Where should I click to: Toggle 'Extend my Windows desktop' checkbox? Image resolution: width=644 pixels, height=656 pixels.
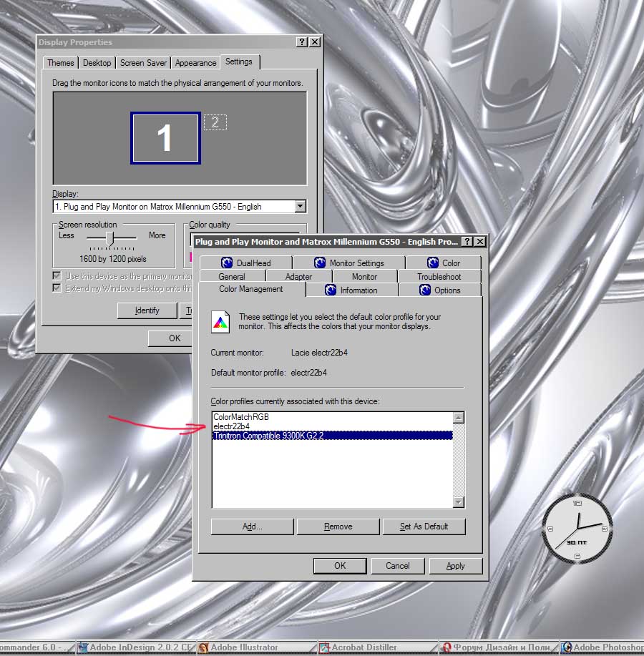57,288
